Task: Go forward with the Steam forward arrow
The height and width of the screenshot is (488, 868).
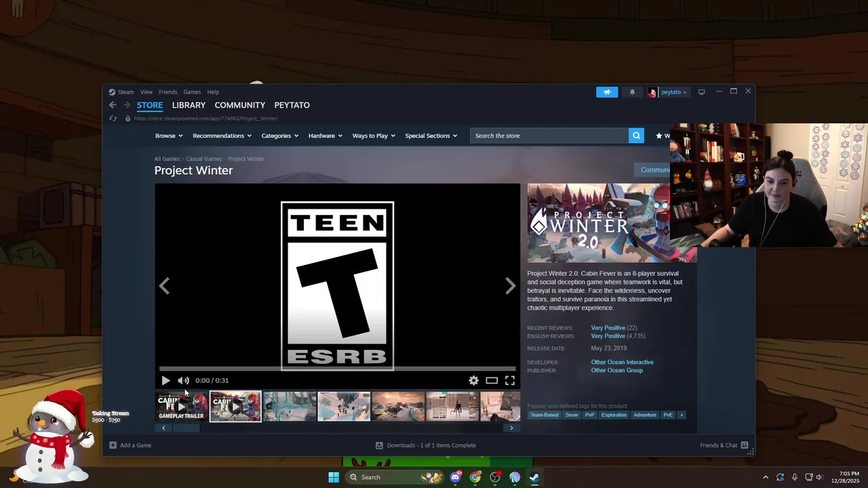Action: point(126,105)
